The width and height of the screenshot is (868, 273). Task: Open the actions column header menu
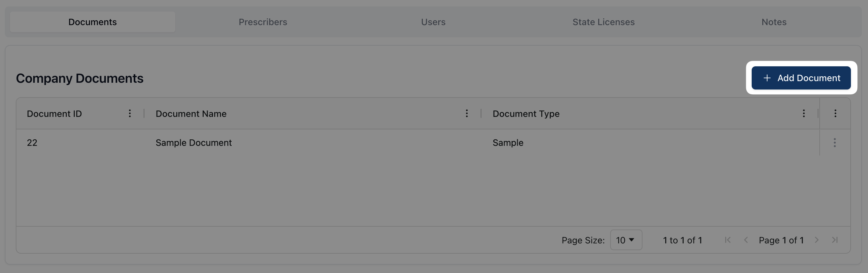[x=835, y=113]
